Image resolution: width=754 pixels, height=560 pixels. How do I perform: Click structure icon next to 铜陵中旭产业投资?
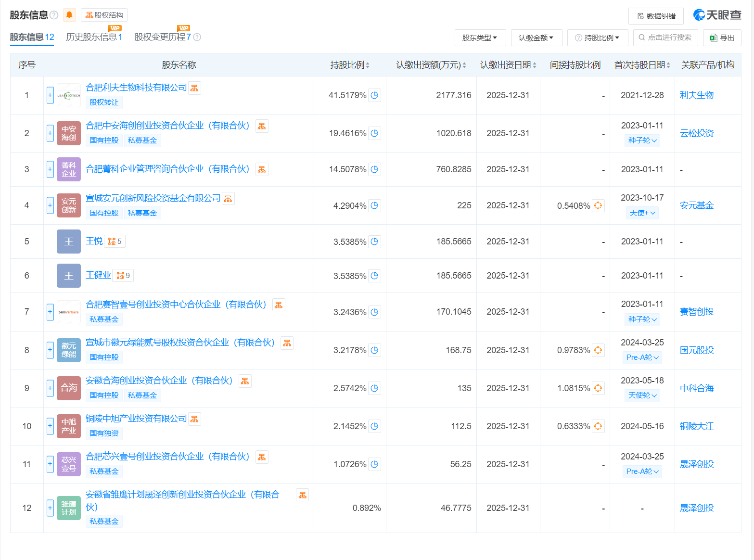click(x=194, y=419)
